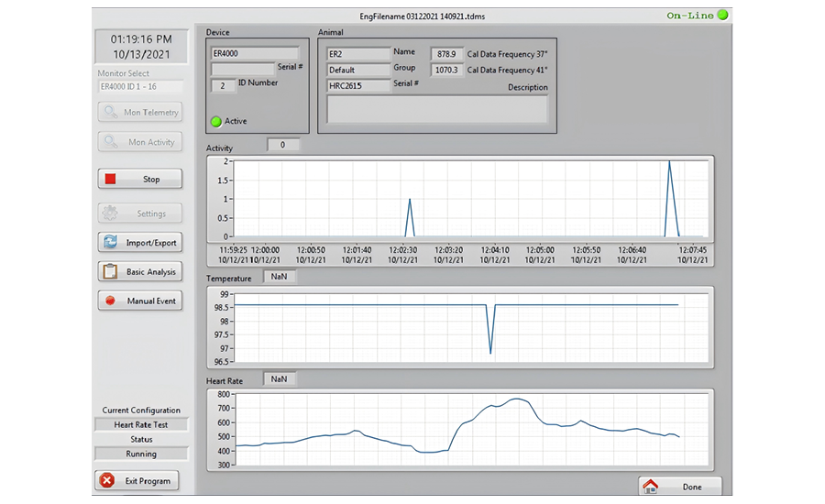Image resolution: width=825 pixels, height=504 pixels.
Task: Click the Import/Export refresh arrows icon
Action: (110, 242)
